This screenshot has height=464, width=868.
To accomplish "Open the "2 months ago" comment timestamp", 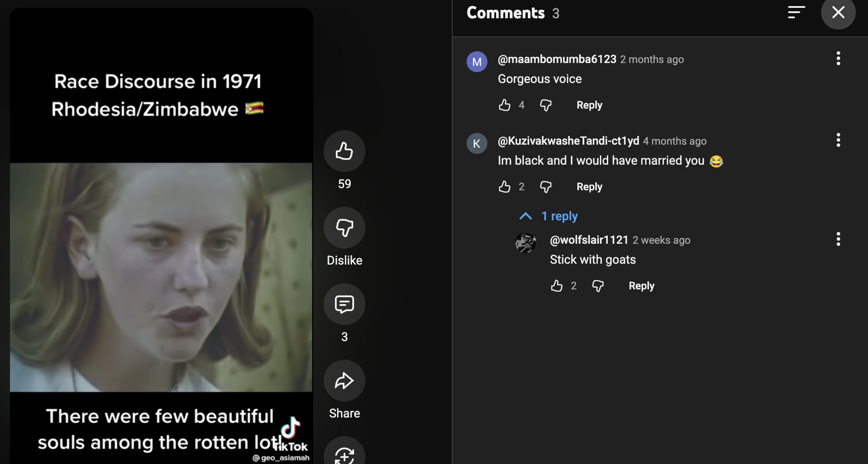I will click(652, 60).
